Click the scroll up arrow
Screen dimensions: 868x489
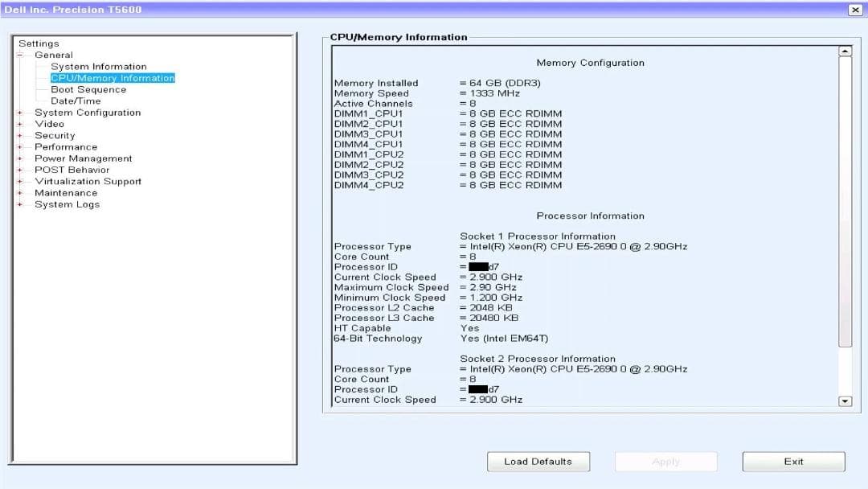tap(845, 51)
